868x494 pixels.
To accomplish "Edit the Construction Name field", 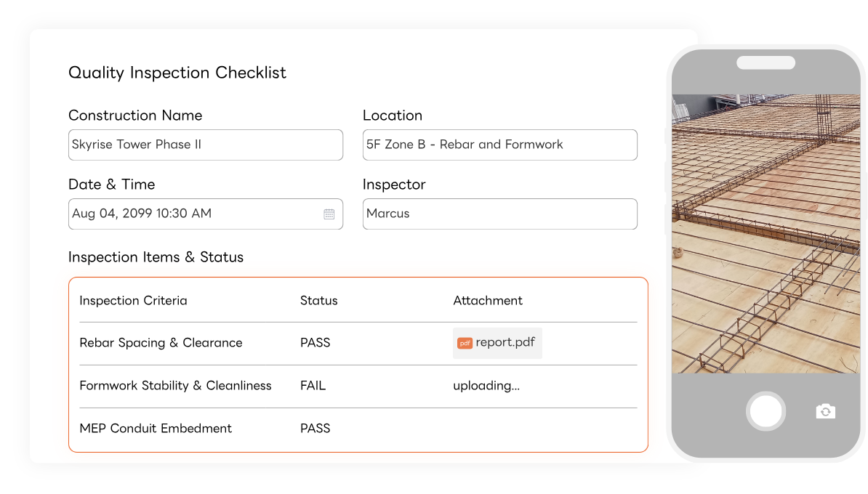I will (x=206, y=145).
